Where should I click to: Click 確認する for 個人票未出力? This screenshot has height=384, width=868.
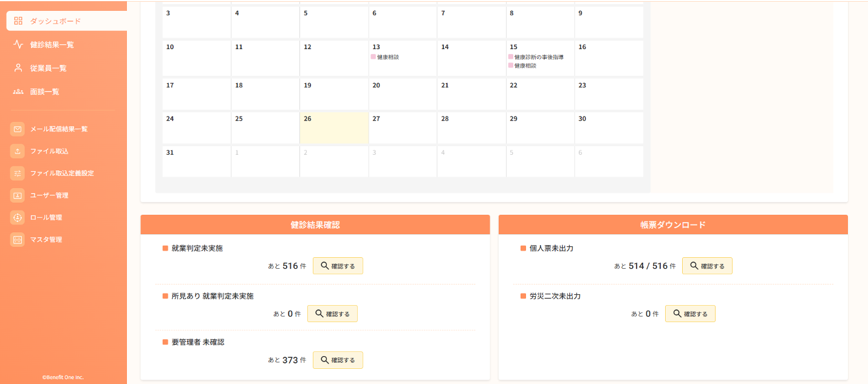point(707,266)
